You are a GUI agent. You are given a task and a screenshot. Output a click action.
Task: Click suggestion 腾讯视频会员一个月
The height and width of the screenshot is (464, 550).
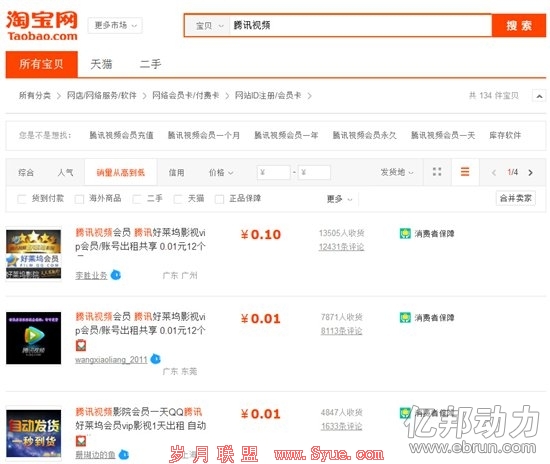coord(203,135)
